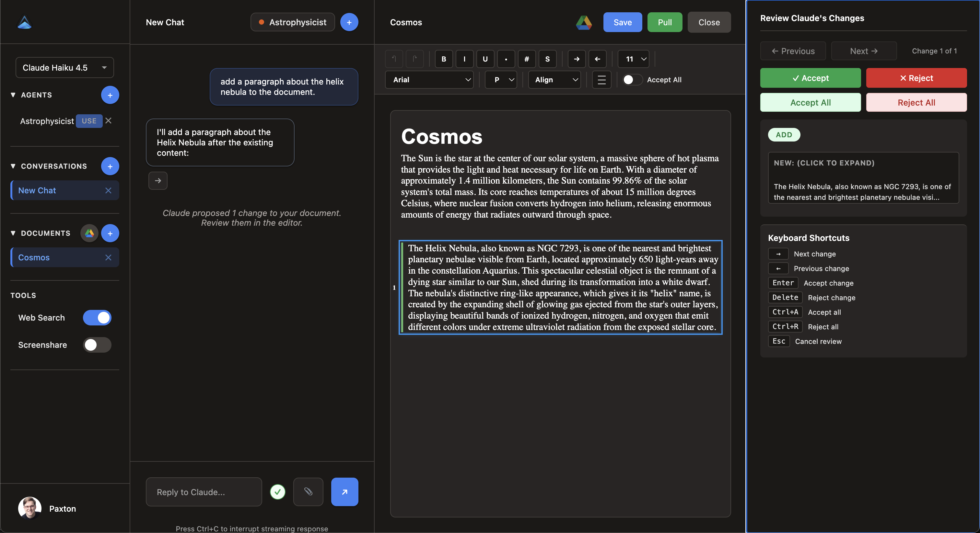Click the redo arrow in the toolbar
Viewport: 980px width, 533px height.
point(415,59)
